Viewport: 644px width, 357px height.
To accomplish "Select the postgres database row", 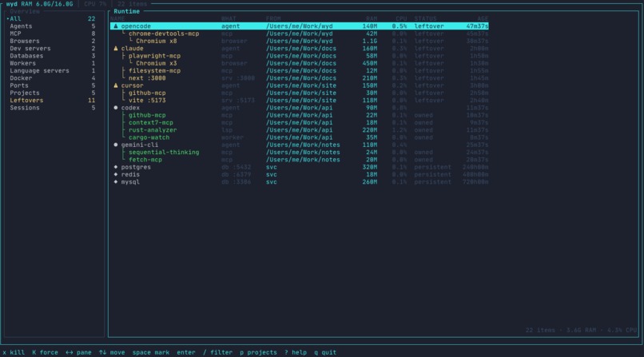I will [300, 167].
